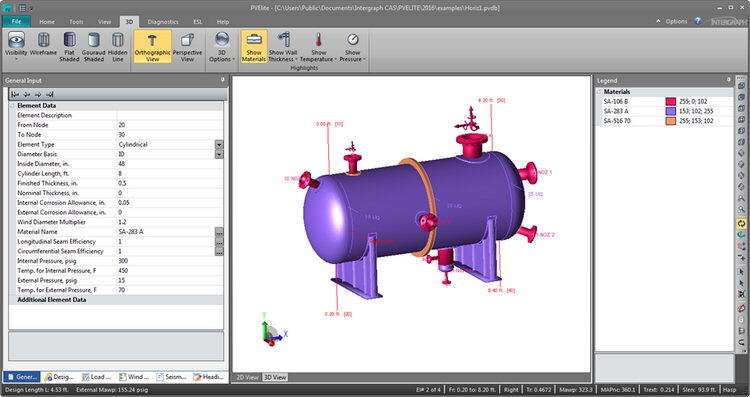
Task: Switch to Flat Shaded rendering
Action: tap(69, 46)
